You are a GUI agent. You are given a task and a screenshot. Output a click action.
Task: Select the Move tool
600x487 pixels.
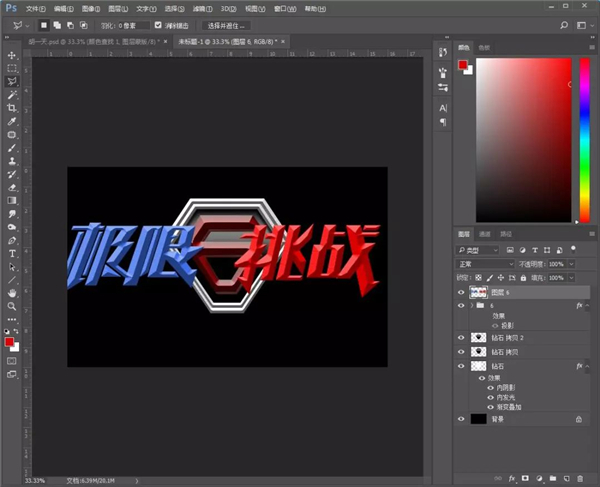[12, 55]
